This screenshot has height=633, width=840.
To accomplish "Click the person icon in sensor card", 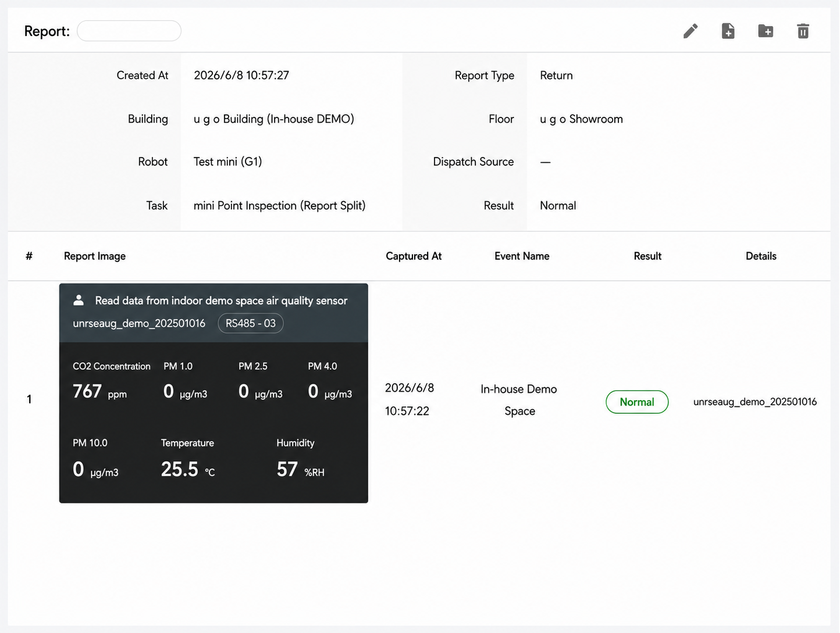I will click(x=79, y=300).
